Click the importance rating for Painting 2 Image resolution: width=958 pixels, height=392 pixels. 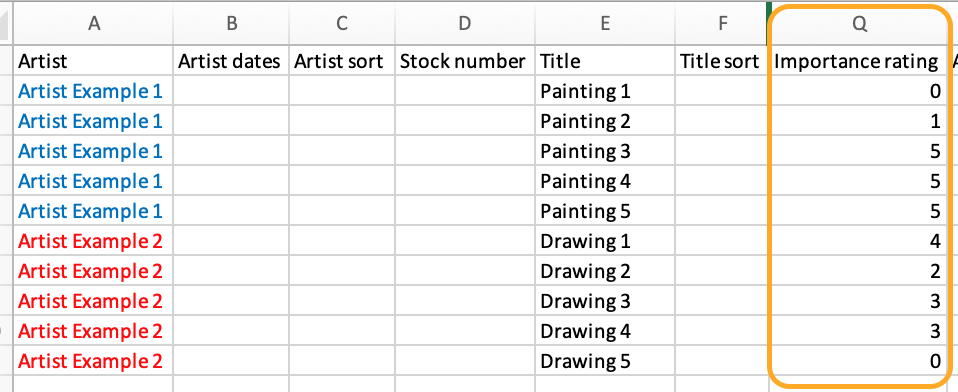point(858,121)
